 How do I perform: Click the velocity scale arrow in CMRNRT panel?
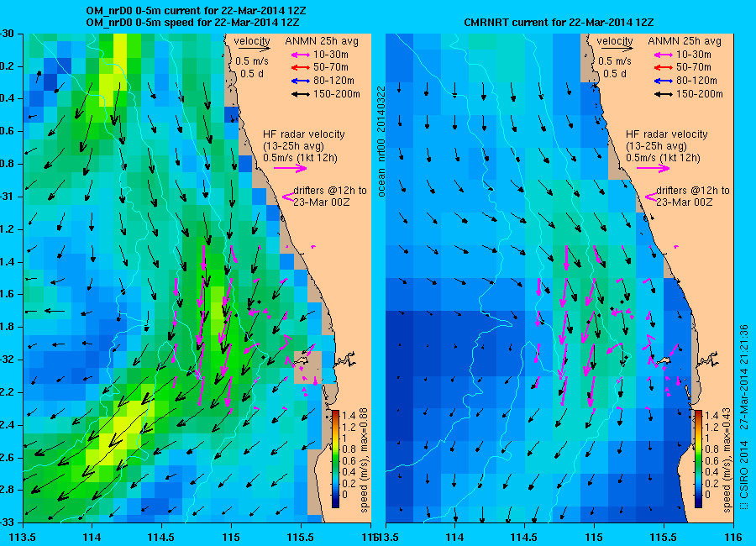[617, 49]
